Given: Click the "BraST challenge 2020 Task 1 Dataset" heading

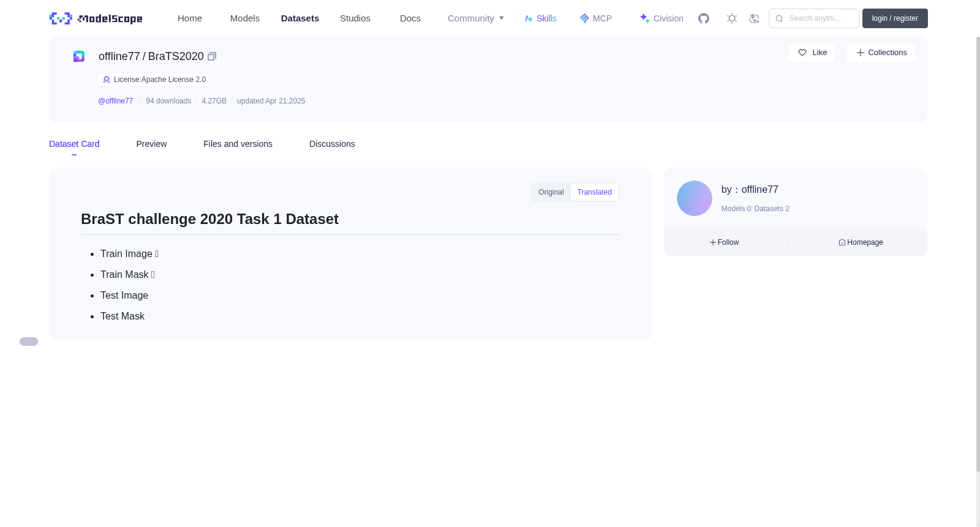Looking at the screenshot, I should pyautogui.click(x=209, y=219).
